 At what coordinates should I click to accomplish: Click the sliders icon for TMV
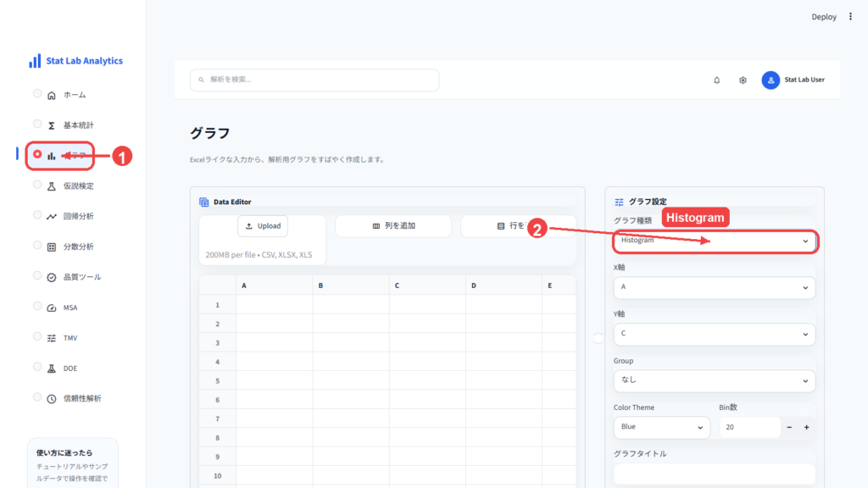(52, 338)
